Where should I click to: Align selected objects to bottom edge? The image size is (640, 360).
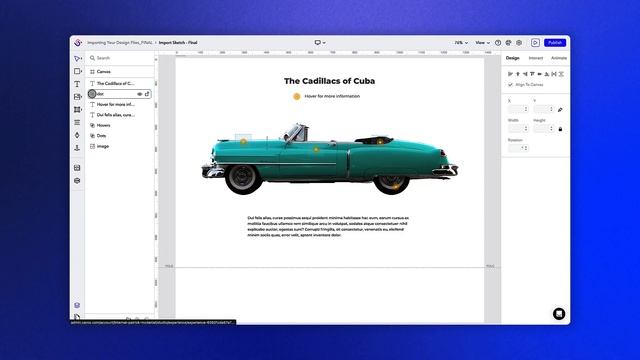pos(547,74)
